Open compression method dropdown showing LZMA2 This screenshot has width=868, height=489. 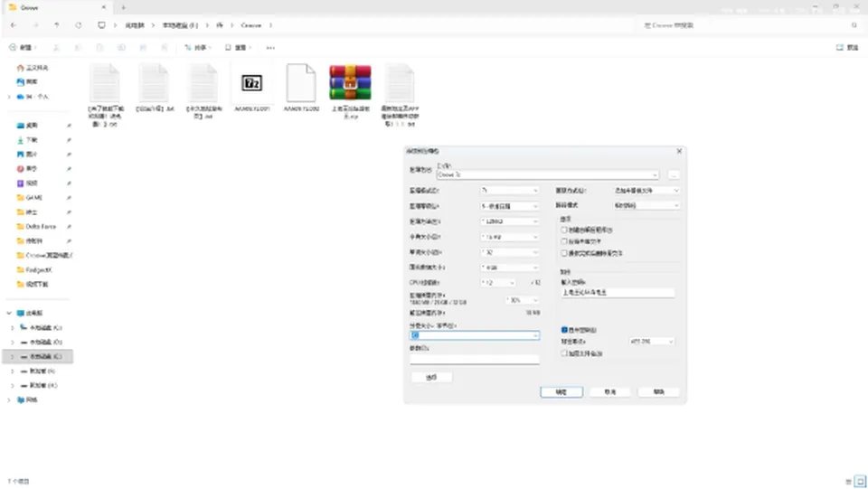click(509, 221)
